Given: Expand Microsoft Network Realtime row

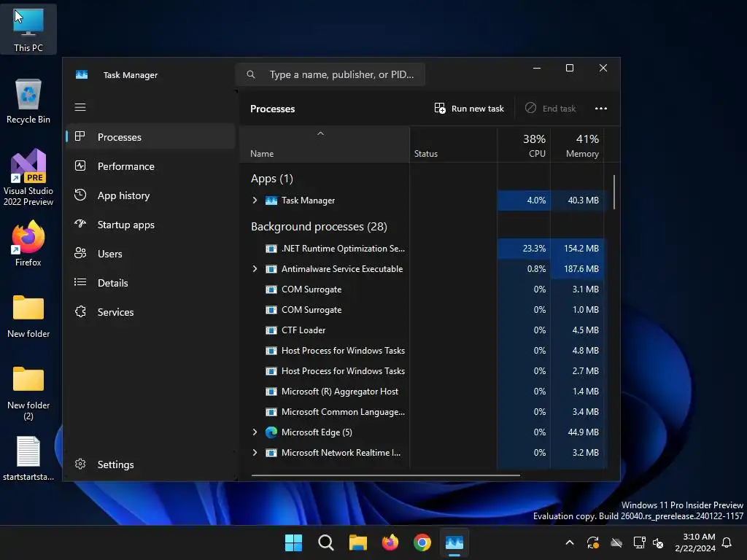Looking at the screenshot, I should (255, 453).
